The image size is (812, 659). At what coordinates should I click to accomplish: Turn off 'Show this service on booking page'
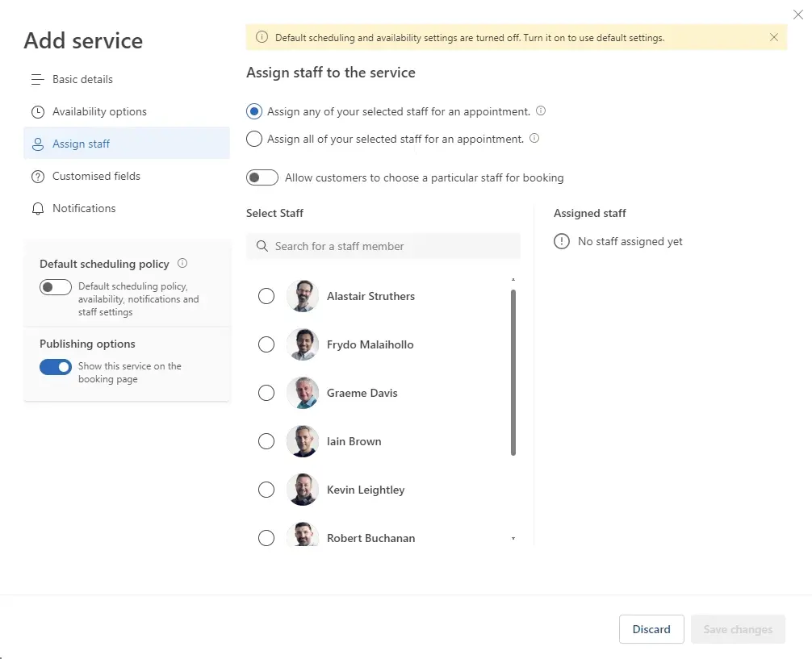point(56,367)
